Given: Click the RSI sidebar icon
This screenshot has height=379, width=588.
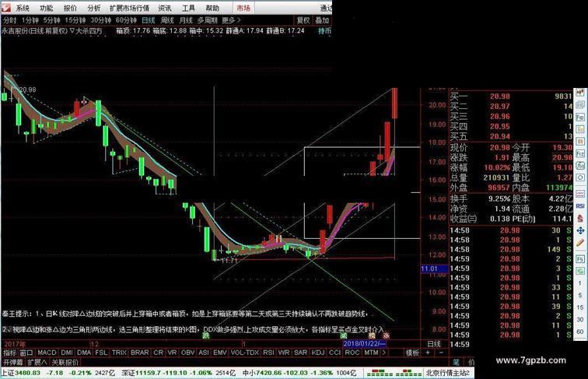Looking at the screenshot, I should click(x=580, y=206).
